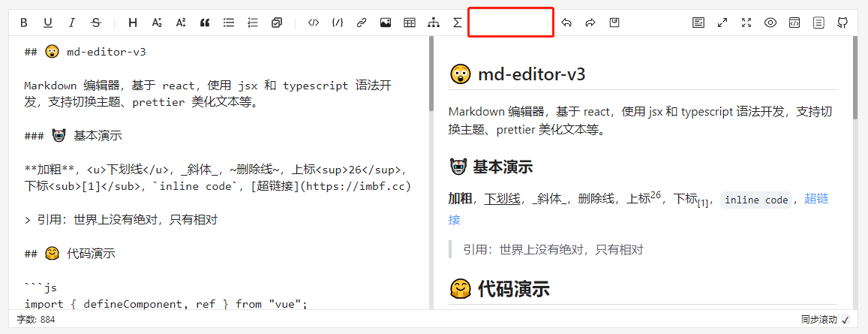Click the 'import { defineComponent' line
This screenshot has height=334, width=868.
coord(166,303)
